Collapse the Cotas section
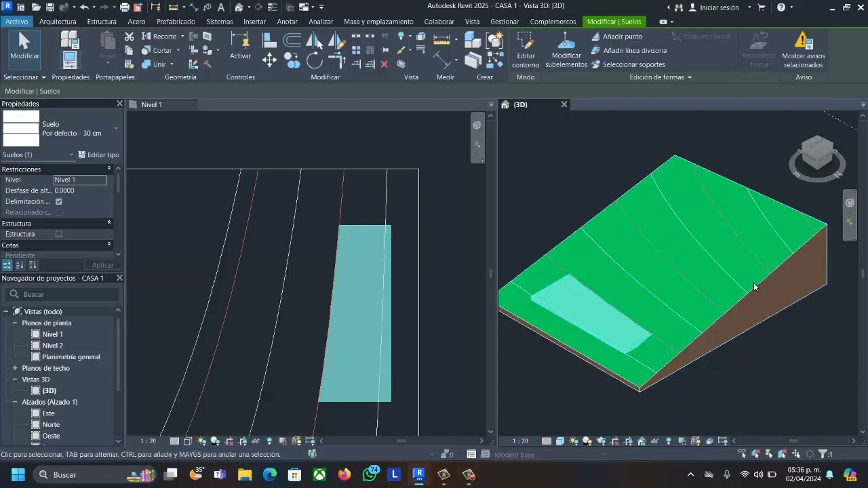The image size is (868, 488). [x=109, y=245]
